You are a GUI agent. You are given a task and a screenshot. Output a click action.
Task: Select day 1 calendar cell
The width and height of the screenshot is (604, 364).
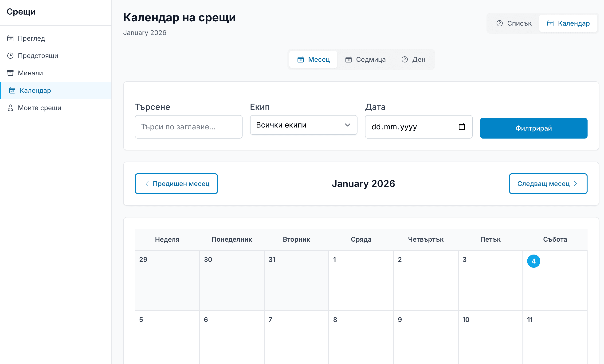[361, 280]
